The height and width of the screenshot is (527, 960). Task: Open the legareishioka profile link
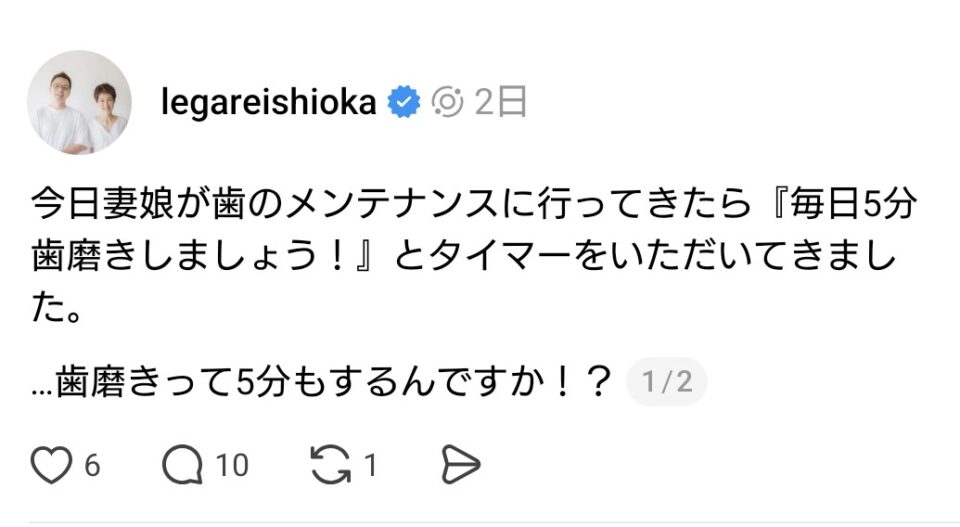[x=268, y=102]
